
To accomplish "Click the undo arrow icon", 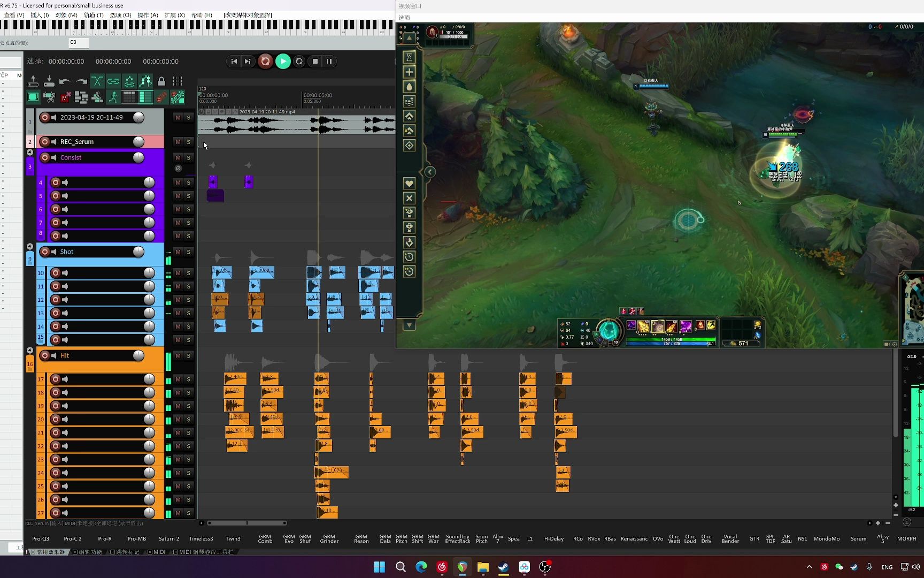I will (65, 81).
